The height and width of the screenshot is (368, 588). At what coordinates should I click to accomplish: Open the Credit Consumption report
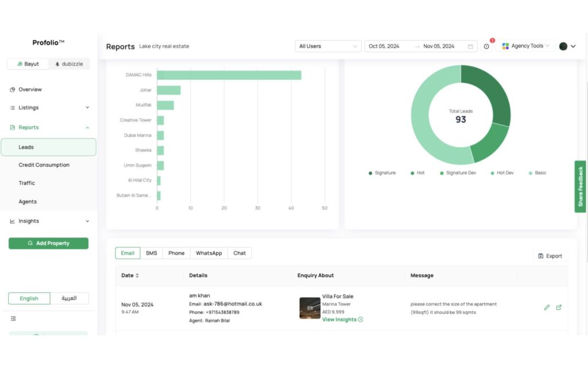pos(44,165)
